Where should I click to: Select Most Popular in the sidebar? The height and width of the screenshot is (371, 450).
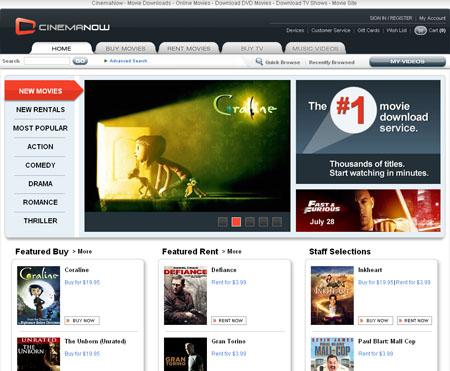(40, 128)
